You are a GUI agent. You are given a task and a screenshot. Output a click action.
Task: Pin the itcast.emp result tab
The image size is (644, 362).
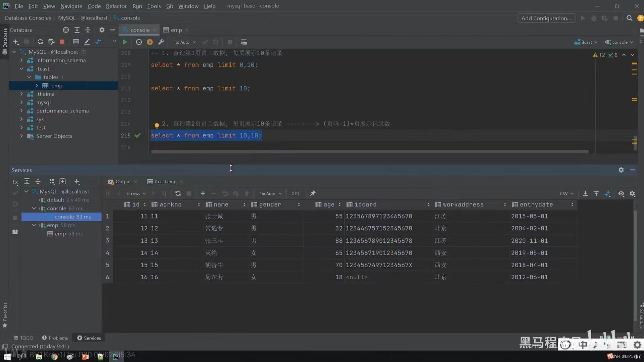pos(313,193)
